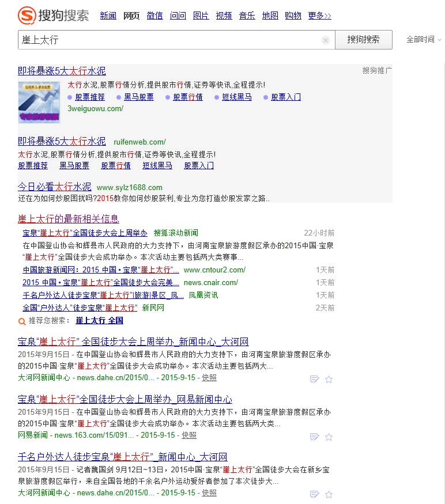Click comment icon of 千名户外达人 result
Screen dimensions: 445x504
click(314, 494)
